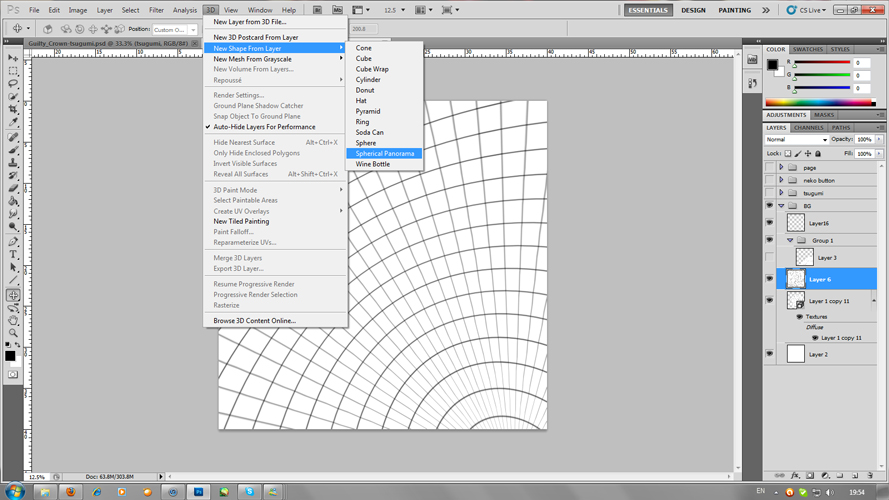Expand the page layer group
Viewport: 889px width, 500px height.
(x=781, y=168)
